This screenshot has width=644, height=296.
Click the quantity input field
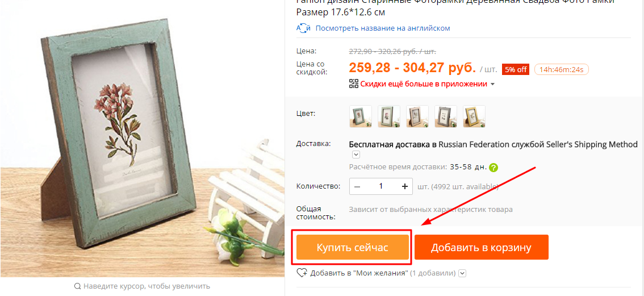coord(380,186)
